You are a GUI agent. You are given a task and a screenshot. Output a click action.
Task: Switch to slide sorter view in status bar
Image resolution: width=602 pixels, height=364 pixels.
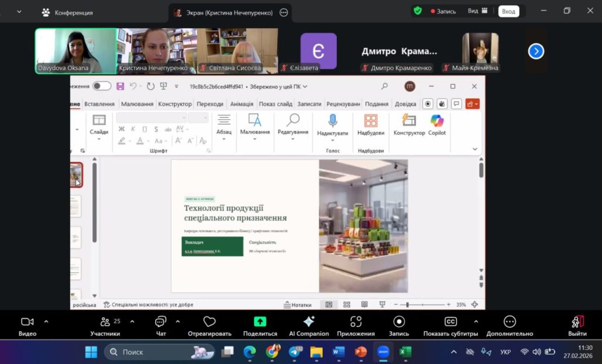point(346,305)
